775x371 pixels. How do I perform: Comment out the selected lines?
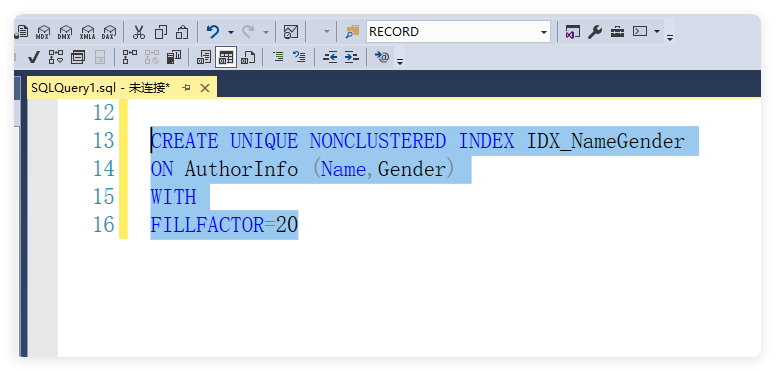tap(278, 57)
